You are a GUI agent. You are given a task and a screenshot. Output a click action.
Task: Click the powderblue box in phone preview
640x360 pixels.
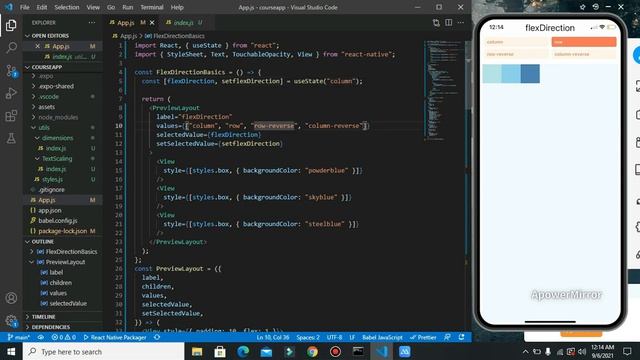[492, 73]
